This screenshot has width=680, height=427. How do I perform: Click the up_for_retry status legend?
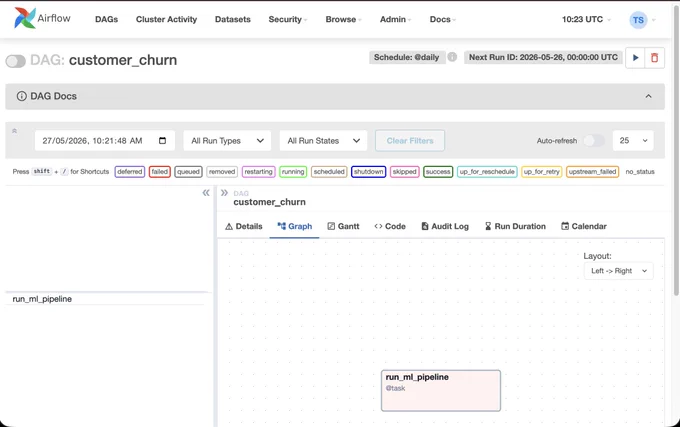click(x=542, y=172)
